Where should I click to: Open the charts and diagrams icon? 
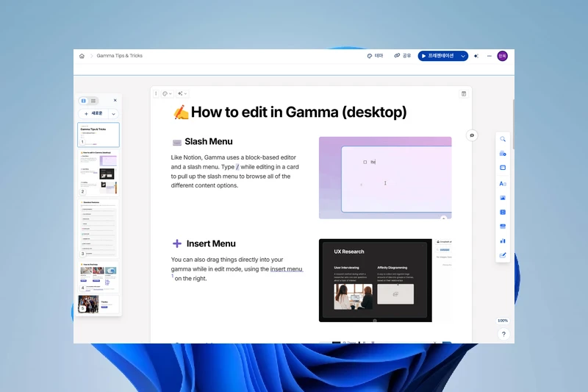pyautogui.click(x=503, y=240)
